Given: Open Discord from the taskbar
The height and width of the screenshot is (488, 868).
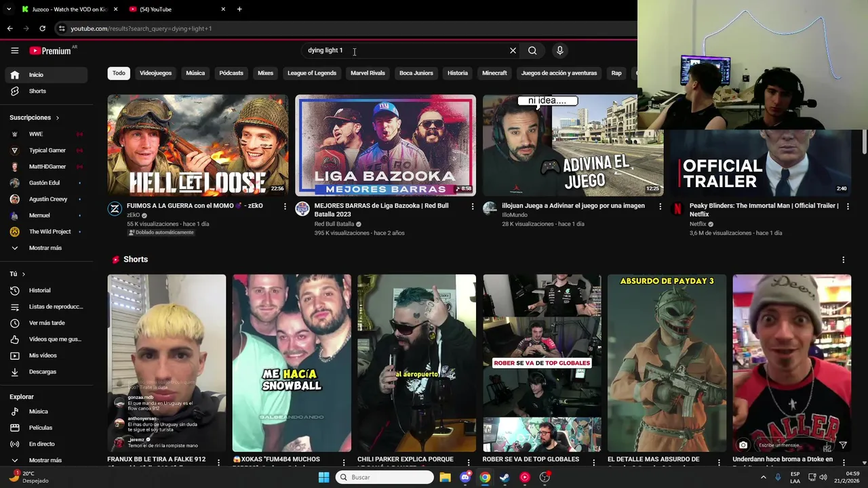Looking at the screenshot, I should pos(465,477).
